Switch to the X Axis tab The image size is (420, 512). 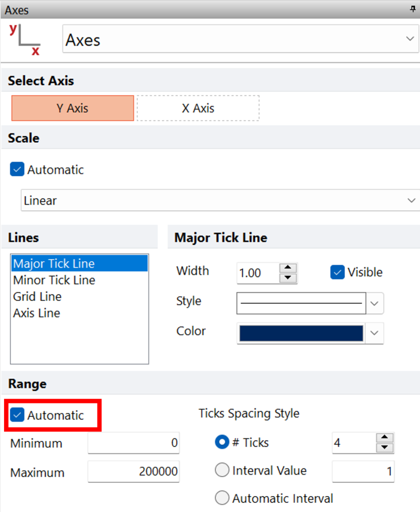[197, 108]
